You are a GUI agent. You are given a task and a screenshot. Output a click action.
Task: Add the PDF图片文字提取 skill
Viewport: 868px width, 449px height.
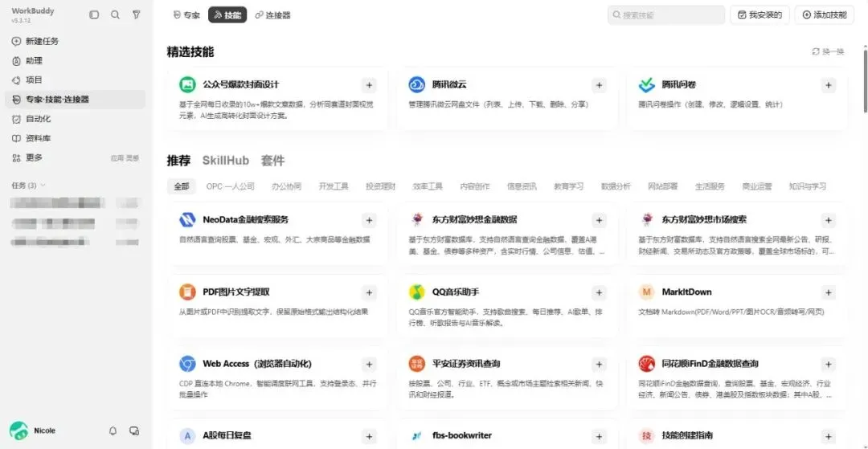369,292
